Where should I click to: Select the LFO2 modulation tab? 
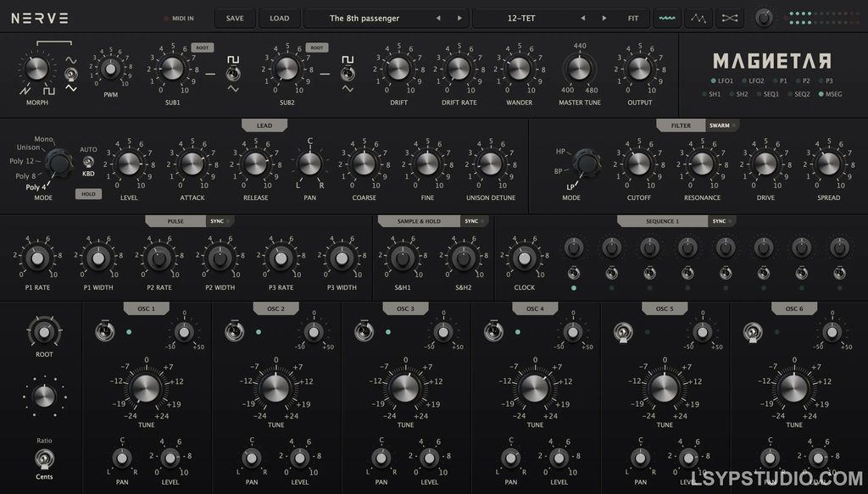(754, 80)
